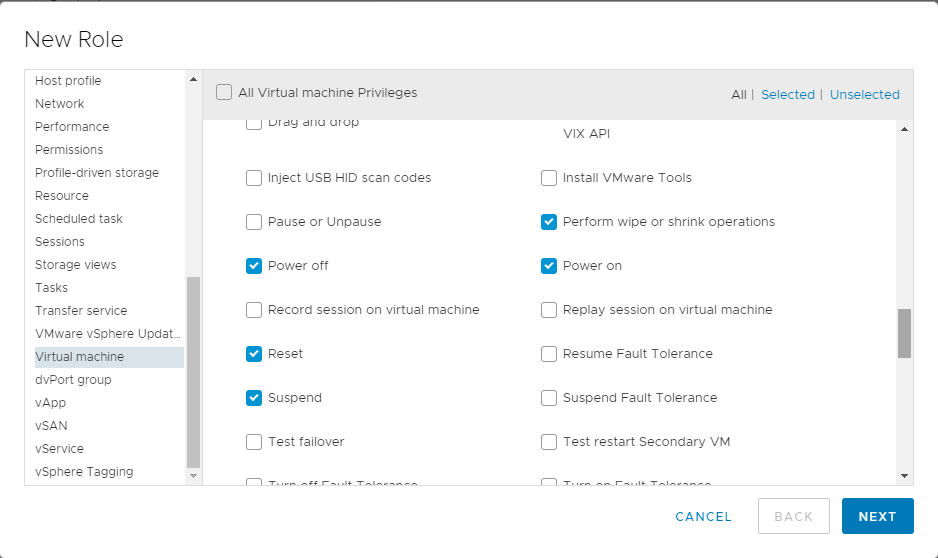Viewport: 938px width, 558px height.
Task: Check the All Virtual machine Privileges box
Action: click(224, 93)
